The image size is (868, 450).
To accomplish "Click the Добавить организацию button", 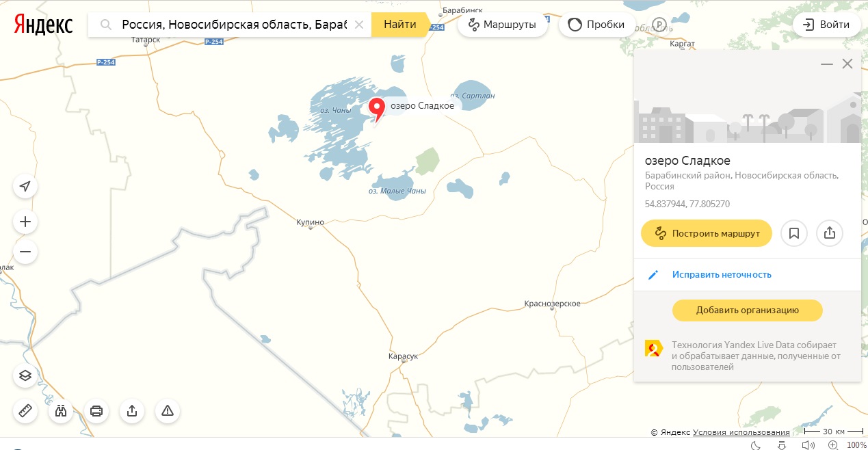I will click(748, 310).
